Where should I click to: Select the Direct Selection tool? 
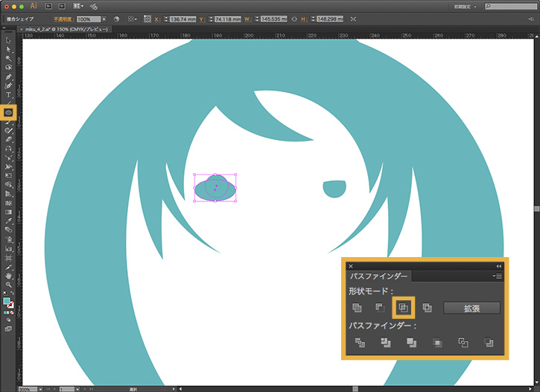[x=8, y=49]
